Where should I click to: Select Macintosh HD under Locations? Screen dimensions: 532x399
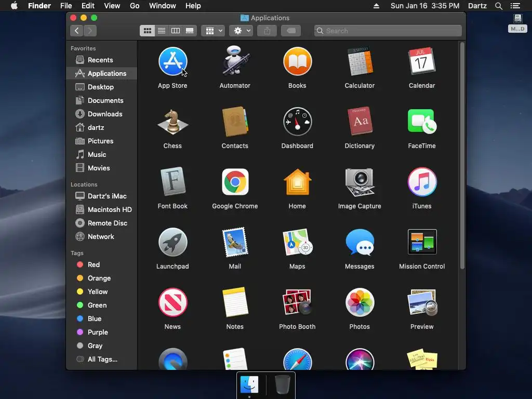[102, 210]
